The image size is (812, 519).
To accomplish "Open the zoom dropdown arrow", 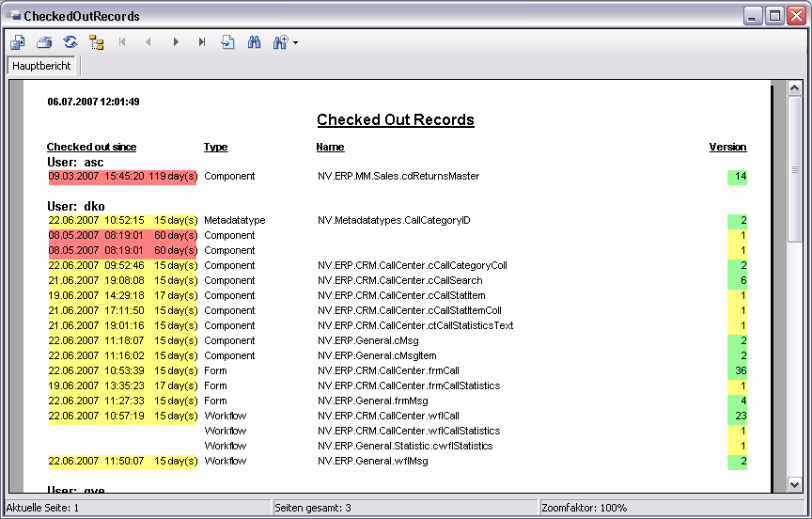I will (x=295, y=43).
